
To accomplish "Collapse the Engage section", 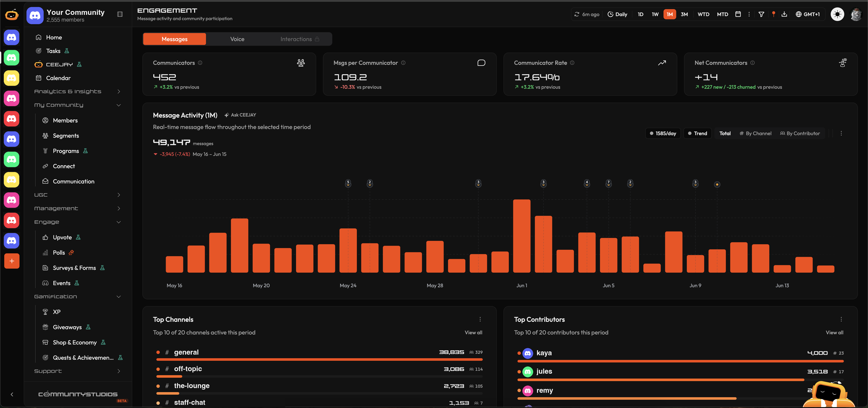I will click(x=78, y=222).
